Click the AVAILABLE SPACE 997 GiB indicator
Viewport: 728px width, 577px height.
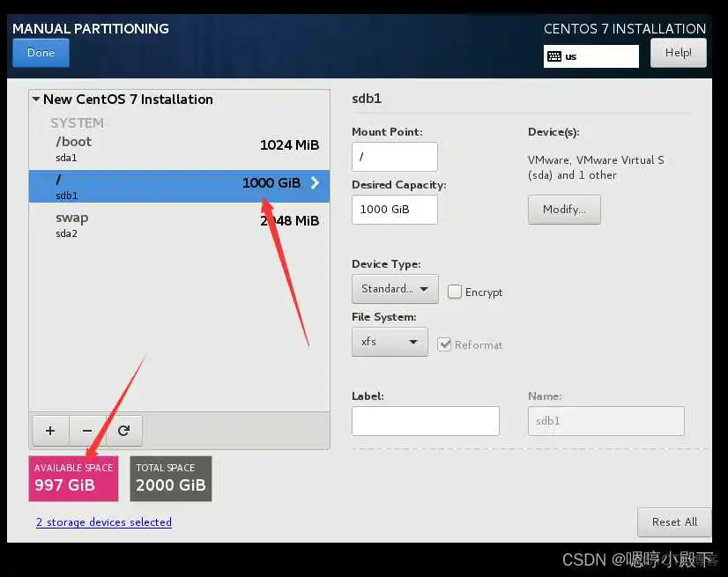tap(73, 478)
